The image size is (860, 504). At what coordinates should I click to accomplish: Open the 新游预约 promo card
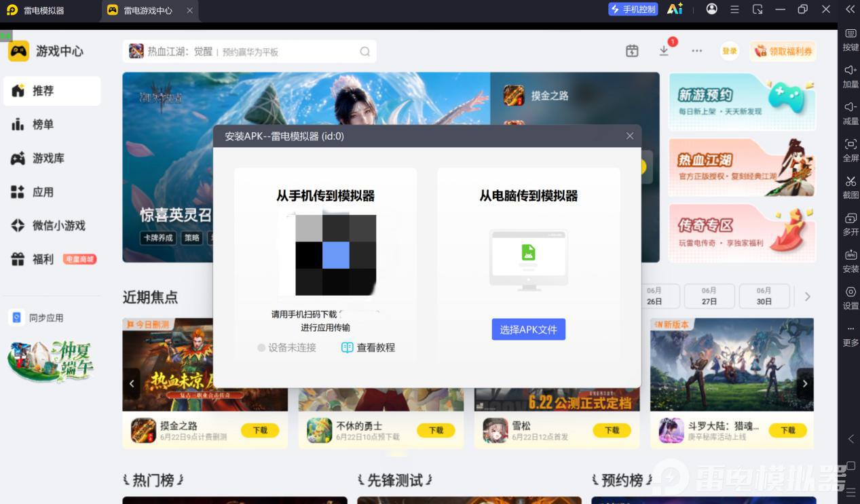[742, 102]
